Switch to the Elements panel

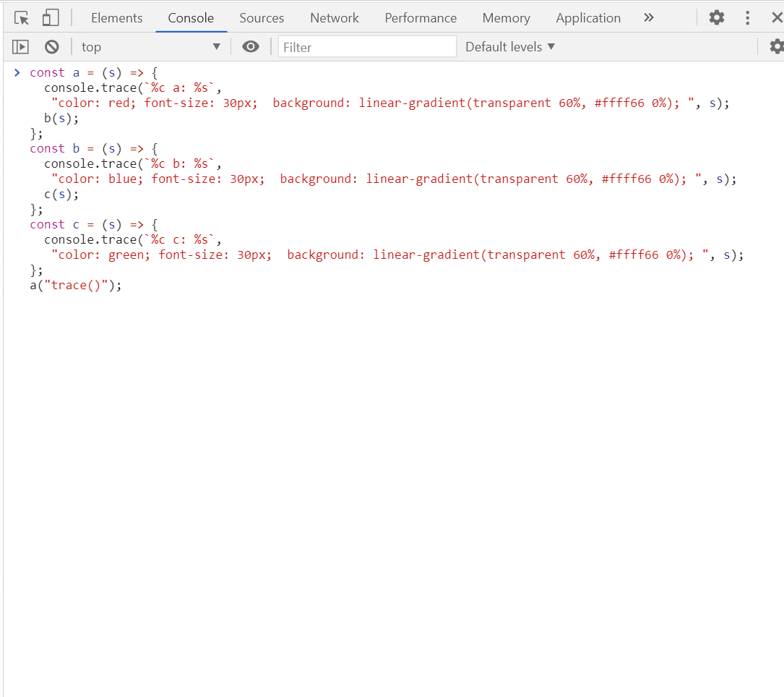click(x=116, y=17)
